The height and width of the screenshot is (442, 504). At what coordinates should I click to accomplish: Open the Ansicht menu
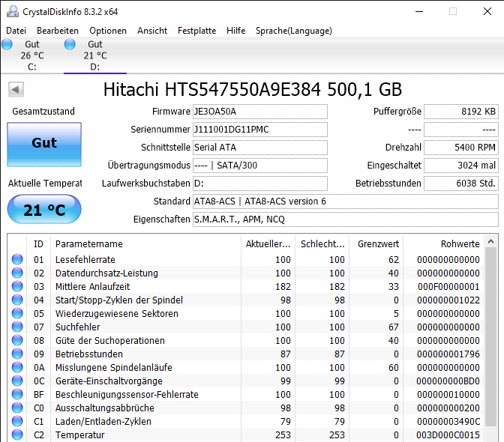click(x=152, y=31)
